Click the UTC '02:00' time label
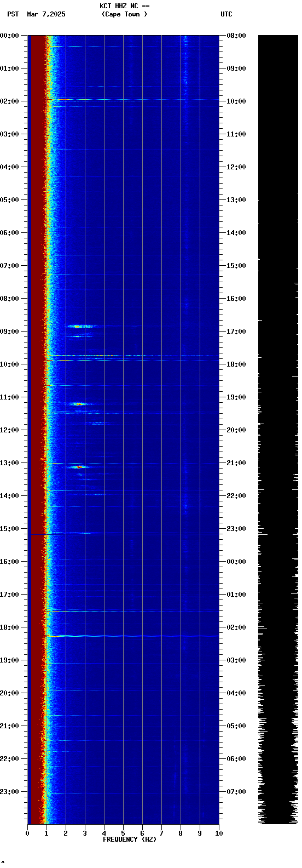 [236, 627]
